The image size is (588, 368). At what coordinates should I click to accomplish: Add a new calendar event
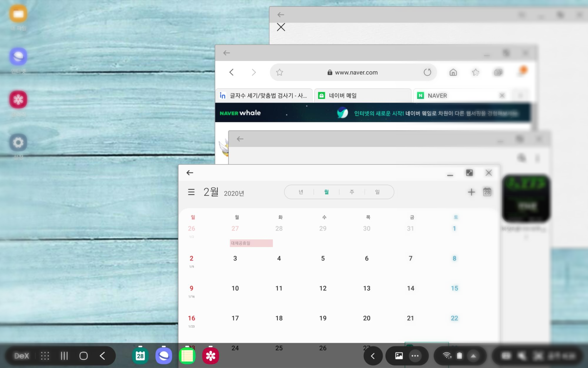[471, 192]
